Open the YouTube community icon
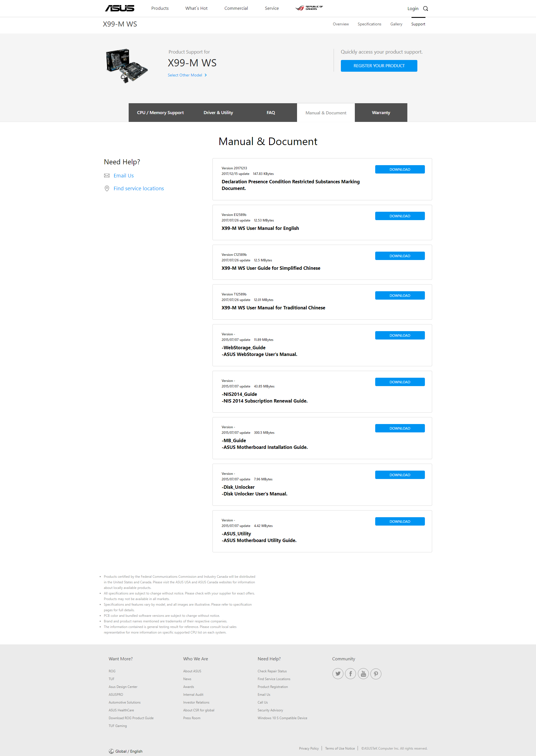This screenshot has height=756, width=536. pos(363,673)
